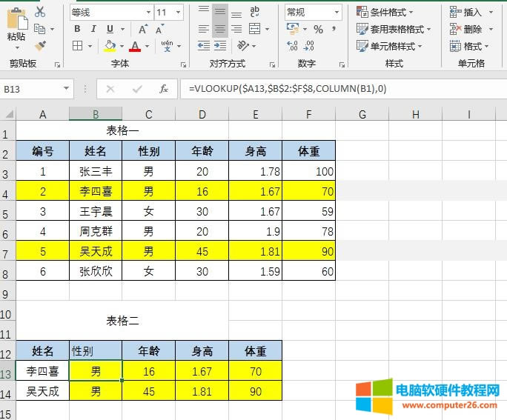Toggle bold formatting

(77, 29)
